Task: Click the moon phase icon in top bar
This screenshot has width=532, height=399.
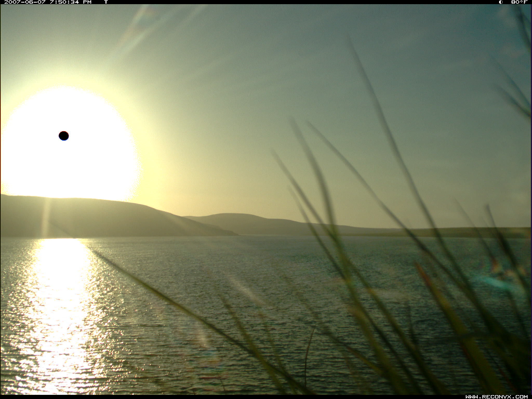Action: pos(501,2)
